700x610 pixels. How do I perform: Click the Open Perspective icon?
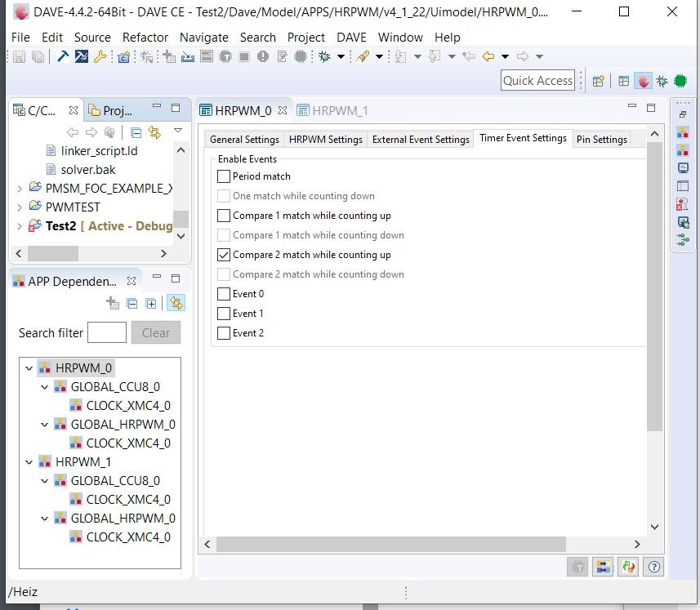click(598, 81)
